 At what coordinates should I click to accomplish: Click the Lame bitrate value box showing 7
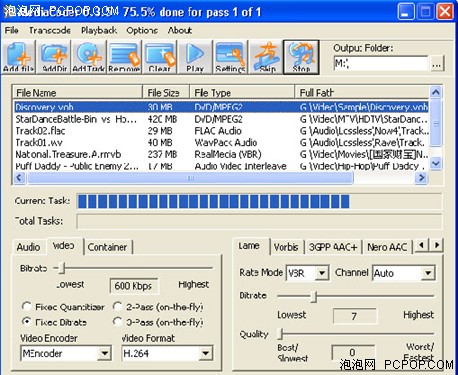[355, 316]
